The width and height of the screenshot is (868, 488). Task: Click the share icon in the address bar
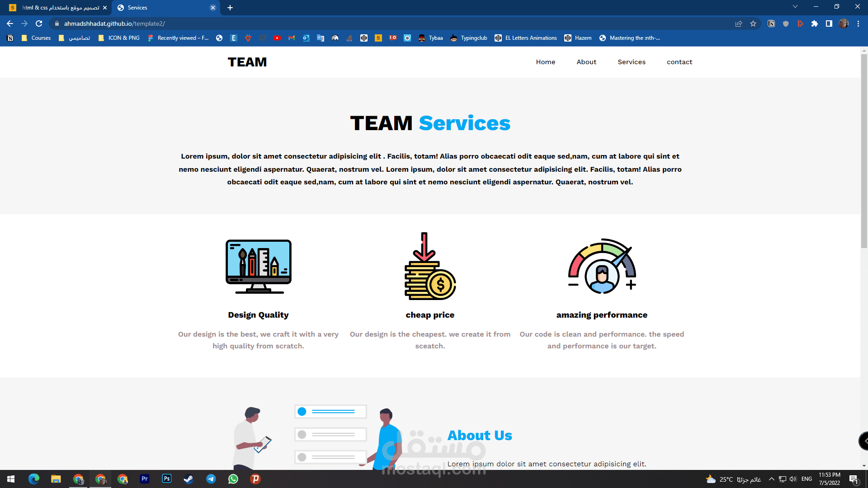coord(739,23)
